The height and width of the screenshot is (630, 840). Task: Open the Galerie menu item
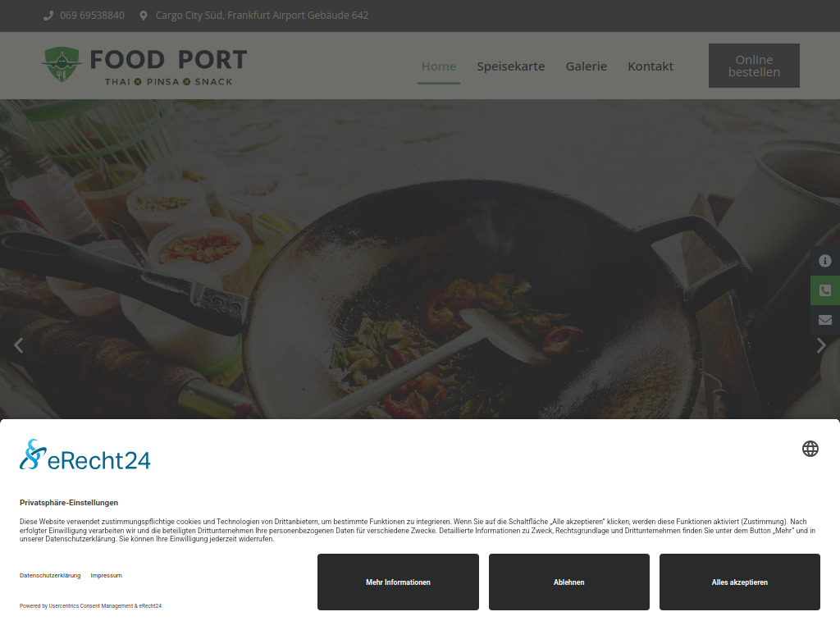[x=586, y=66]
